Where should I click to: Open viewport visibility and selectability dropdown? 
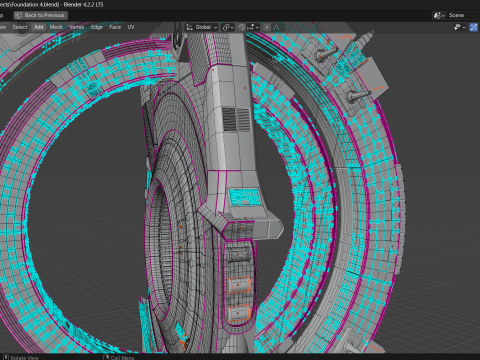(460, 27)
